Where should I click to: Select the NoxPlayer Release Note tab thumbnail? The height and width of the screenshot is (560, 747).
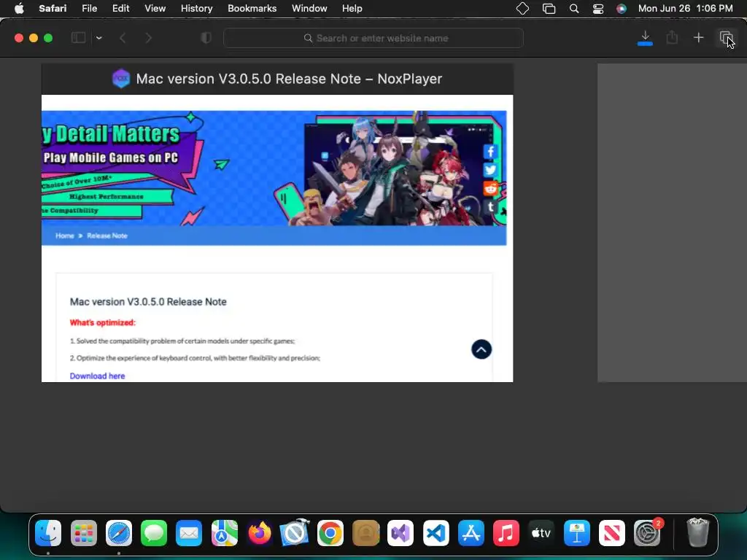click(277, 223)
